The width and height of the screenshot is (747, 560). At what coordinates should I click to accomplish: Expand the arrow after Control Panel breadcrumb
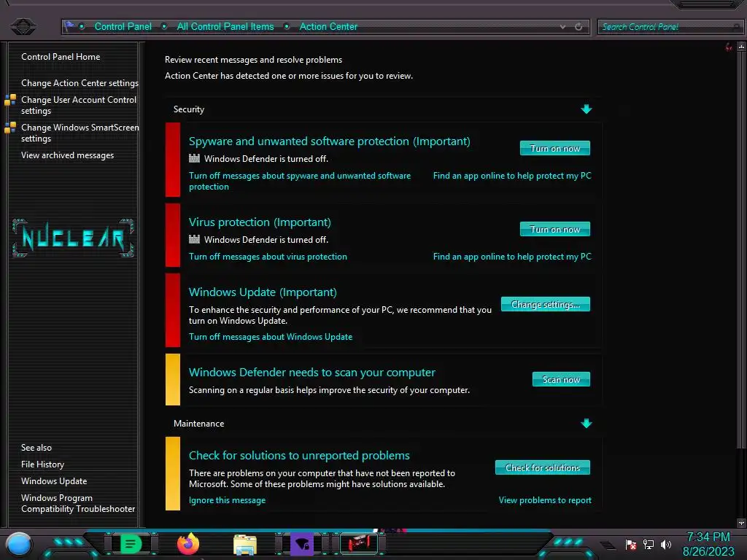point(164,27)
